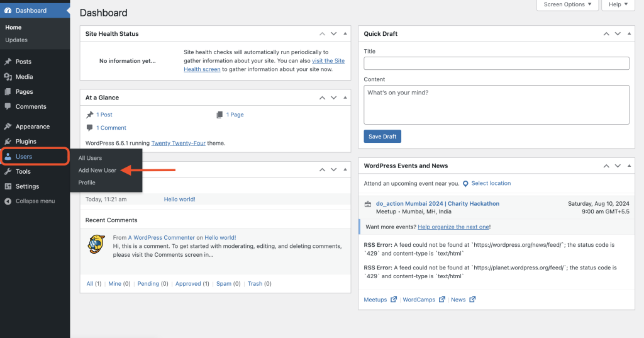Open Profile from Users submenu

(x=87, y=183)
